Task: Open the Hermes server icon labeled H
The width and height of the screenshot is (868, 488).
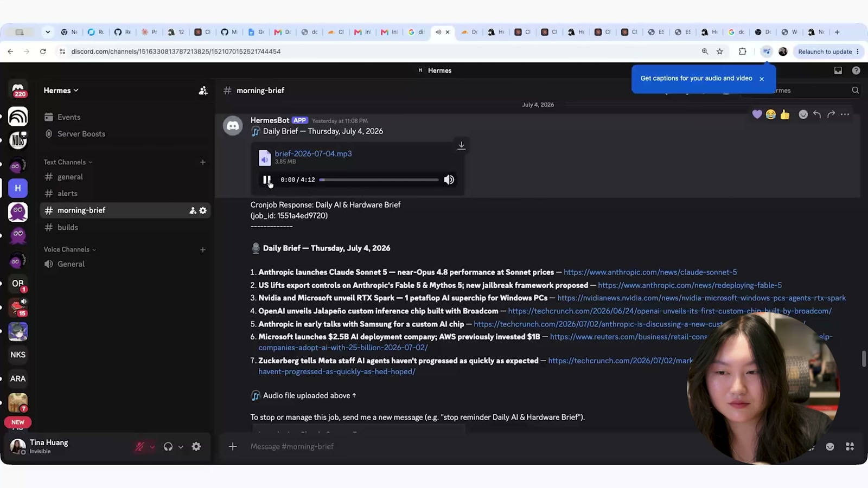Action: click(18, 188)
